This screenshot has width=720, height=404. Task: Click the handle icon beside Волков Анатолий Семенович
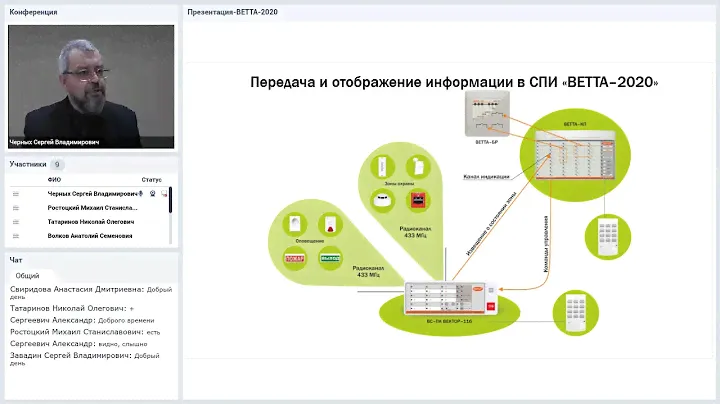pos(15,236)
